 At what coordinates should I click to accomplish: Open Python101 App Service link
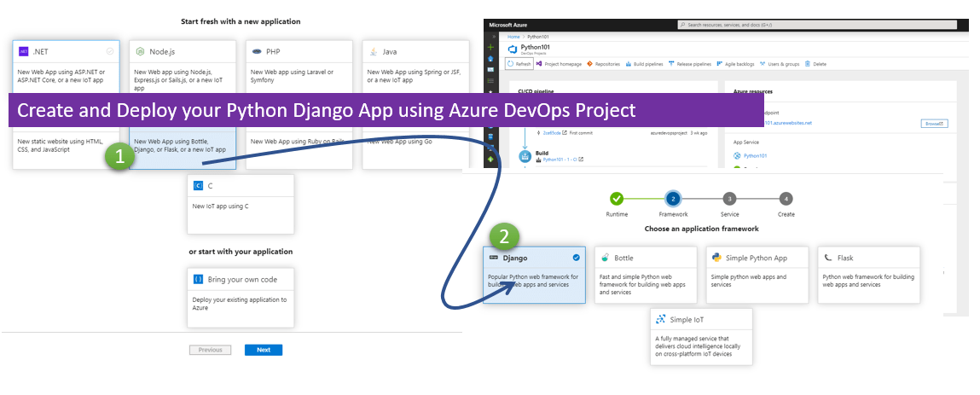click(755, 155)
